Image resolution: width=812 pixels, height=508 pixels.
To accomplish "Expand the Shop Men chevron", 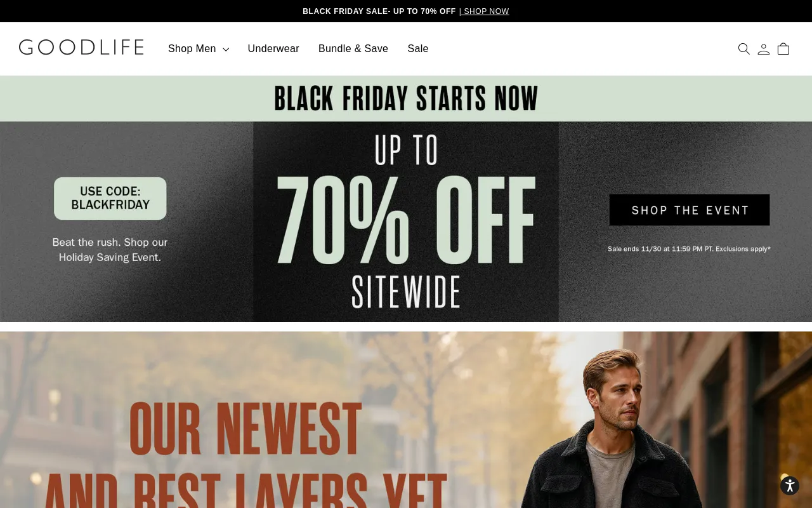I will tap(226, 50).
